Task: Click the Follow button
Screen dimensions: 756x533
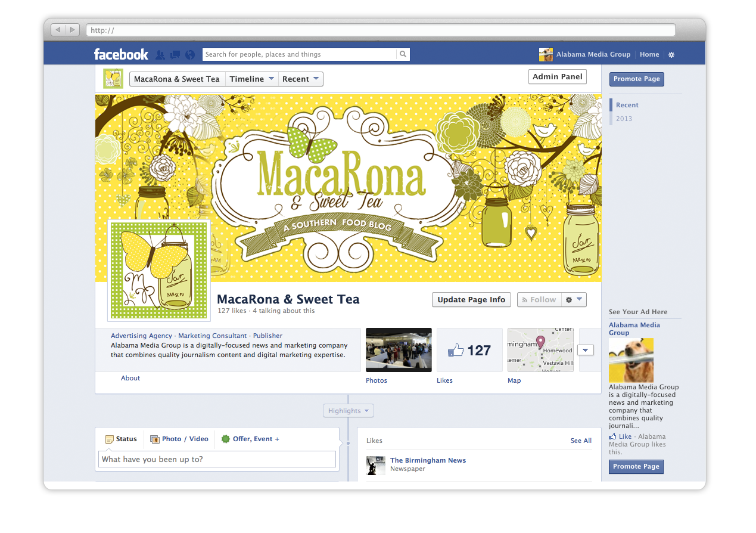Action: coord(539,300)
